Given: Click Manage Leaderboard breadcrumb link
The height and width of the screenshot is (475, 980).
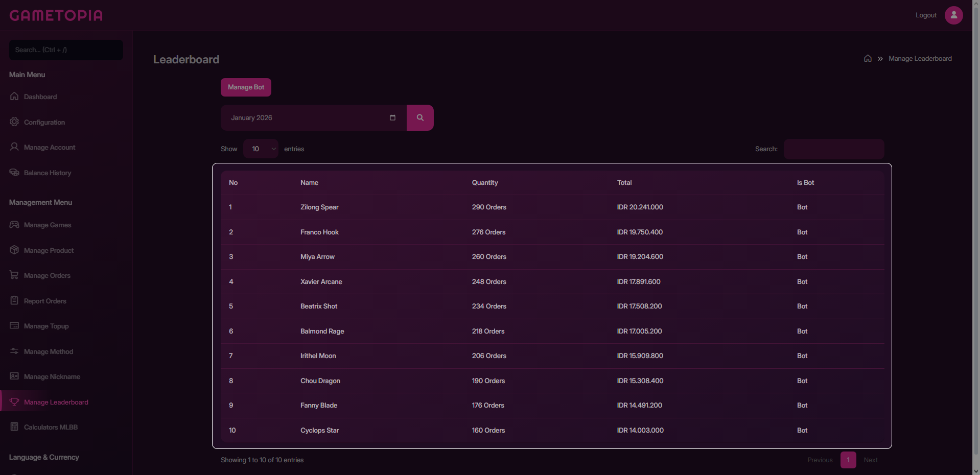Looking at the screenshot, I should click(x=920, y=59).
